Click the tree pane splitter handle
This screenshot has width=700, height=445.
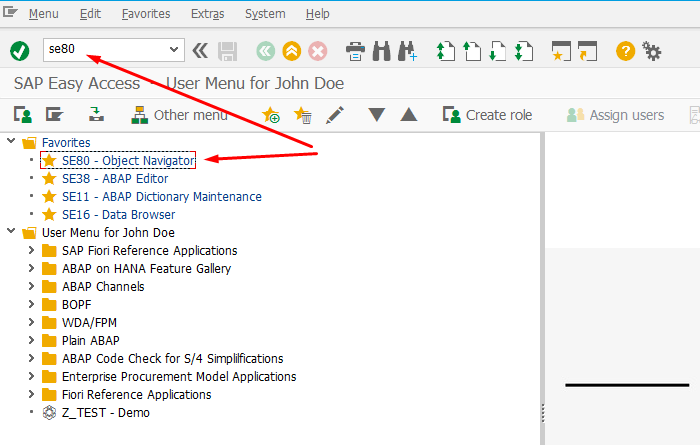[542, 413]
